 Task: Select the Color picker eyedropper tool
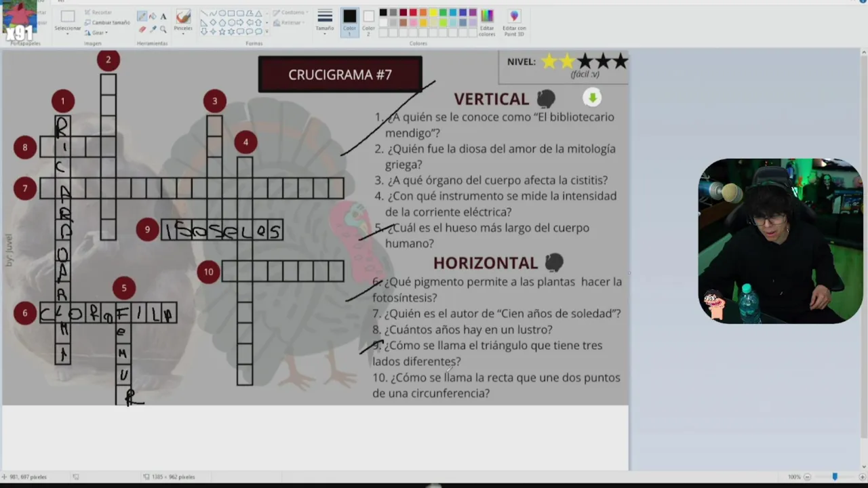click(x=153, y=29)
